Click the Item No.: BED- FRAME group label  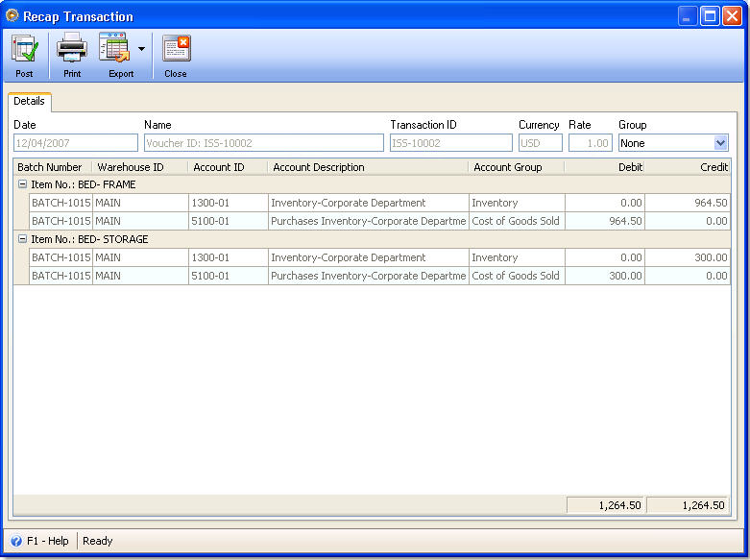coord(84,184)
